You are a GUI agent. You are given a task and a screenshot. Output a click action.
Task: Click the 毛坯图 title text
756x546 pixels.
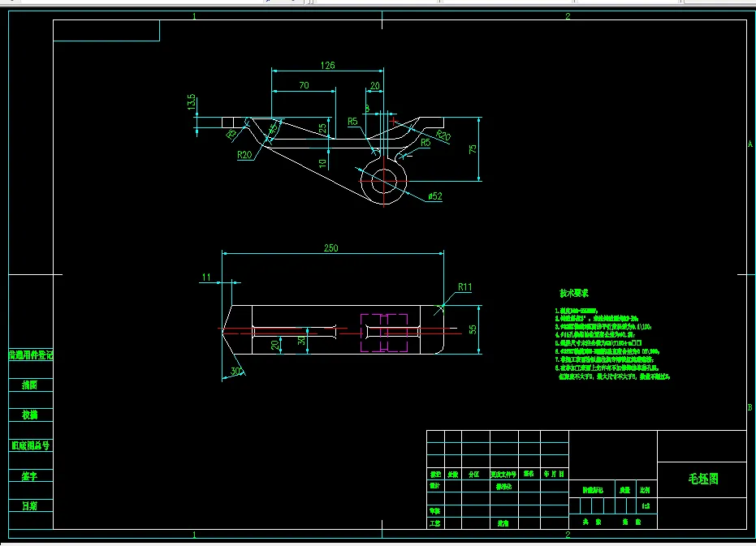click(703, 479)
